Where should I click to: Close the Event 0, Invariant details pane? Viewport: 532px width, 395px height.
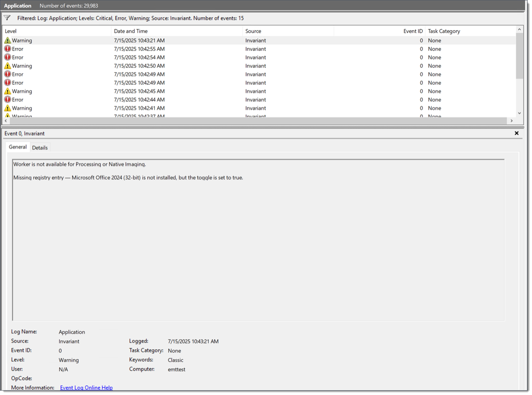516,133
